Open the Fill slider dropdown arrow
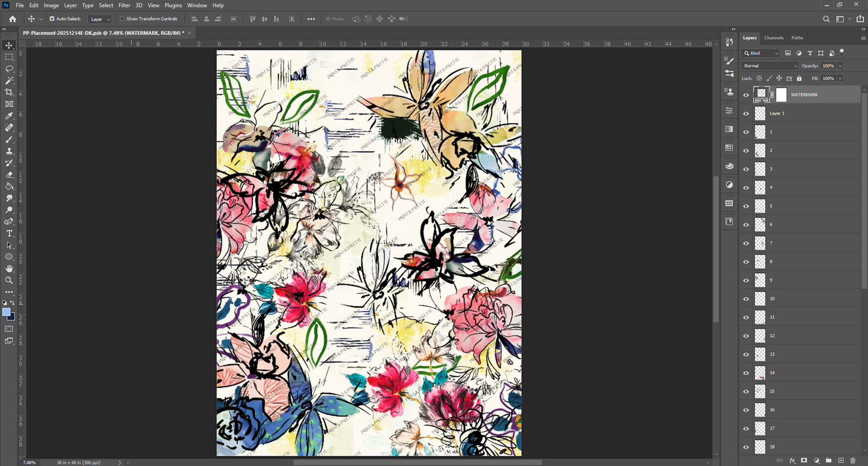Screen dimensions: 868x466 [840, 78]
